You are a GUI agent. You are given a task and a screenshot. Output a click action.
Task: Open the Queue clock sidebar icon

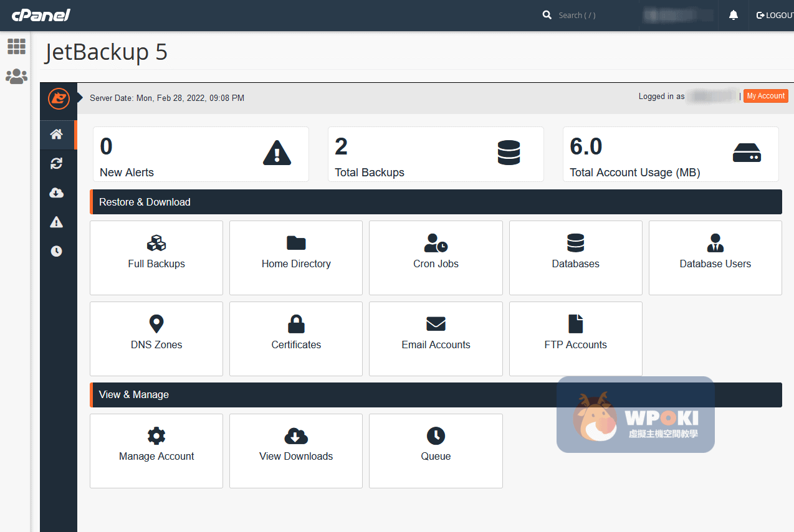tap(57, 251)
